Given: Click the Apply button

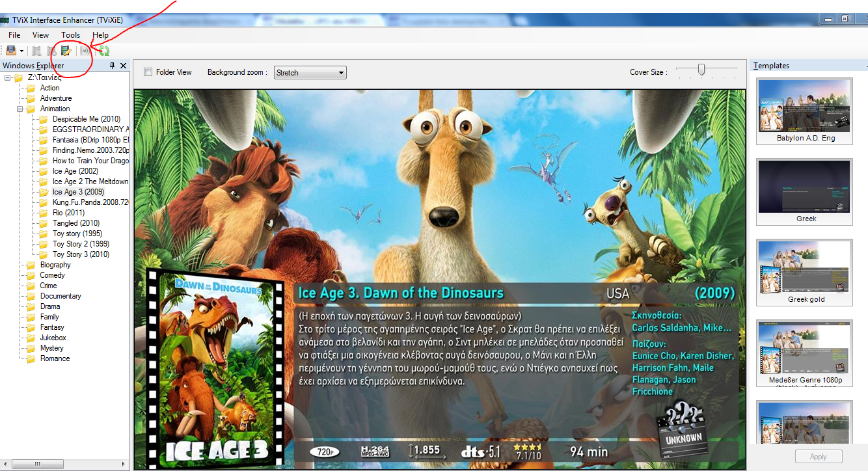Looking at the screenshot, I should coord(819,457).
